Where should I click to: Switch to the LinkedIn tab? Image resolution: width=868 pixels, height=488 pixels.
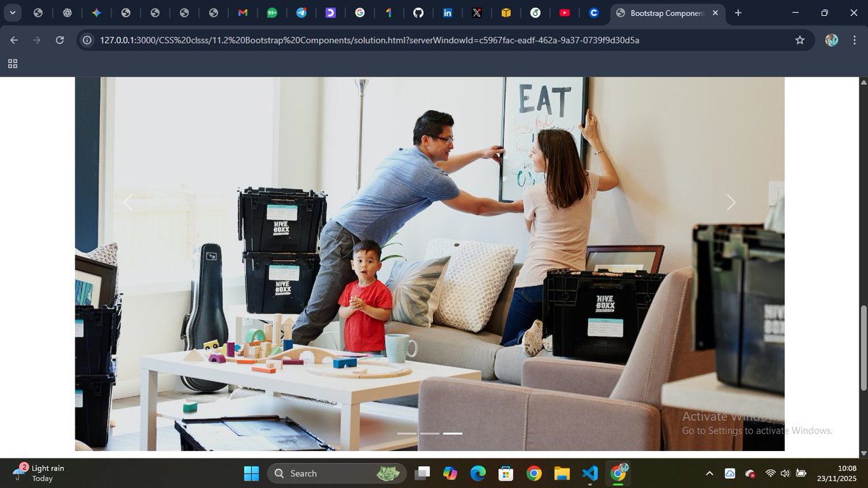coord(447,13)
